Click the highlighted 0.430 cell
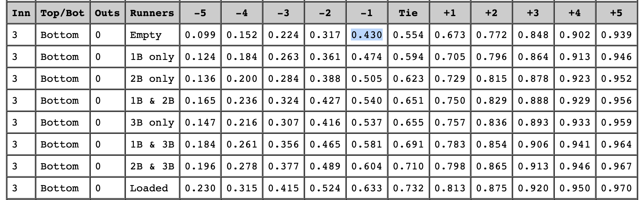This screenshot has height=200, width=644. tap(367, 35)
